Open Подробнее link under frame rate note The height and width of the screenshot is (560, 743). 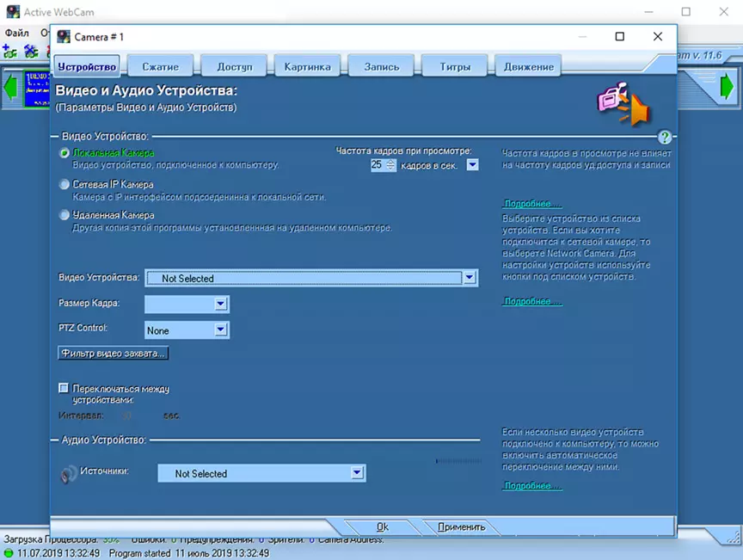pos(532,203)
